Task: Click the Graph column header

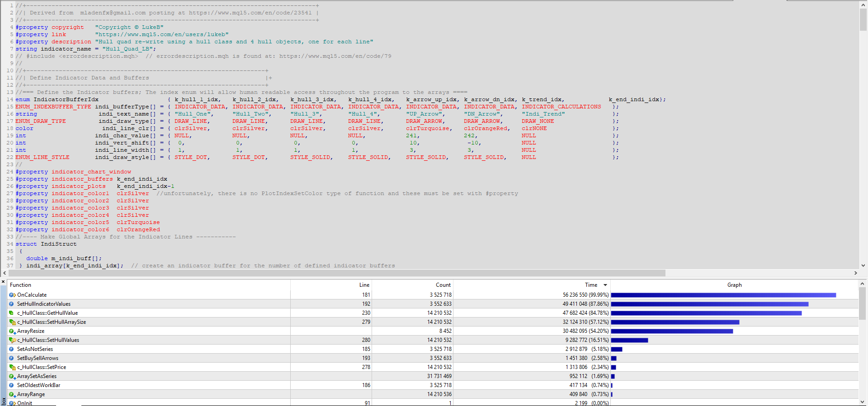Action: point(734,285)
